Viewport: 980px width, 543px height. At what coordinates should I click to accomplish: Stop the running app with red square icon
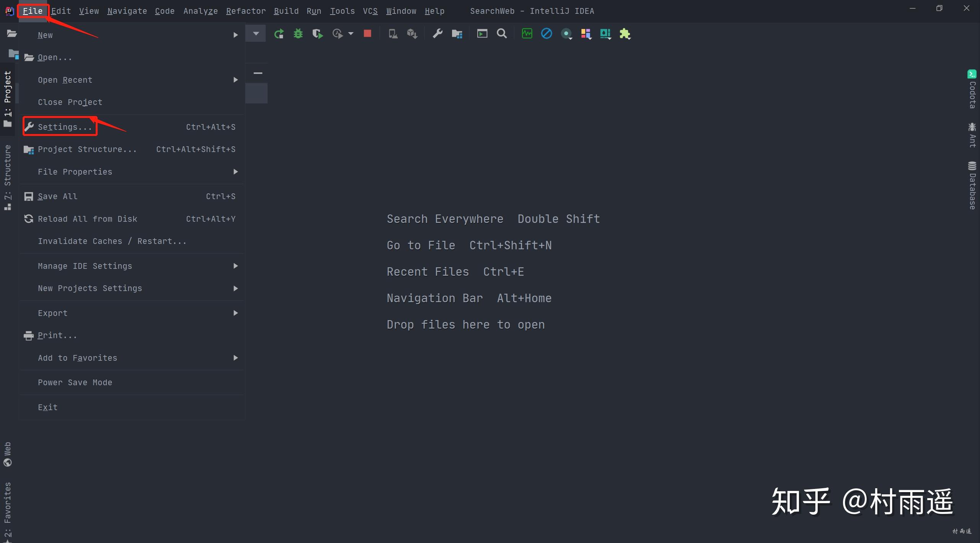pos(367,34)
